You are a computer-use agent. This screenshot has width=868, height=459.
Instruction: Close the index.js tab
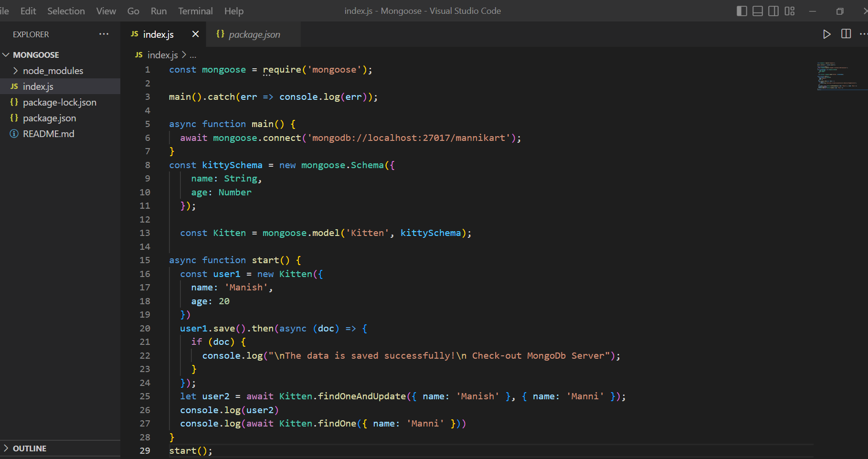[195, 34]
